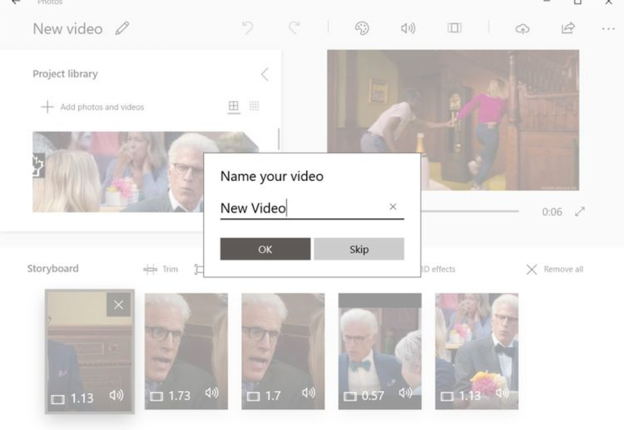
Task: Go back with the Photos arrow
Action: [16, 2]
